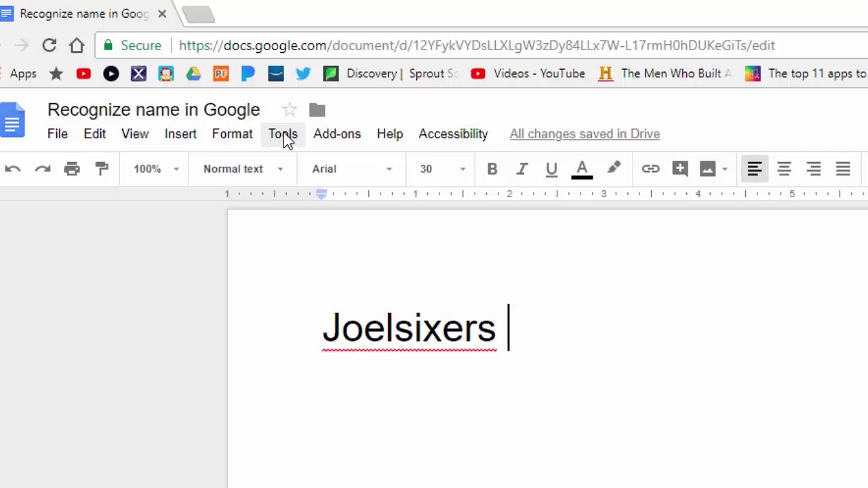Image resolution: width=868 pixels, height=488 pixels.
Task: Open the font size 30 dropdown
Action: 442,169
